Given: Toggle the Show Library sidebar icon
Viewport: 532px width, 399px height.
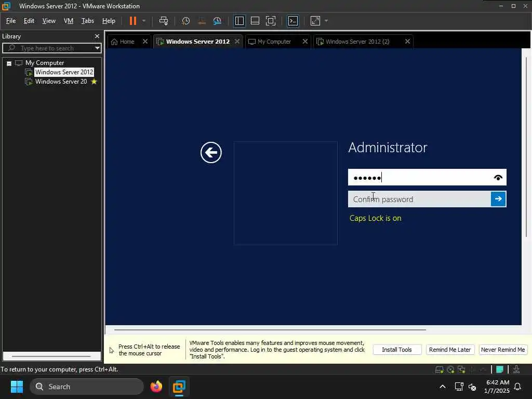Looking at the screenshot, I should coord(239,21).
